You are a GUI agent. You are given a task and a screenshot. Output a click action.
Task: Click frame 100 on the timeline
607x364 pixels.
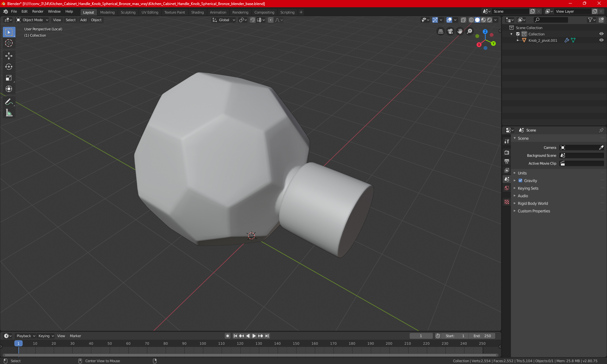tap(203, 343)
